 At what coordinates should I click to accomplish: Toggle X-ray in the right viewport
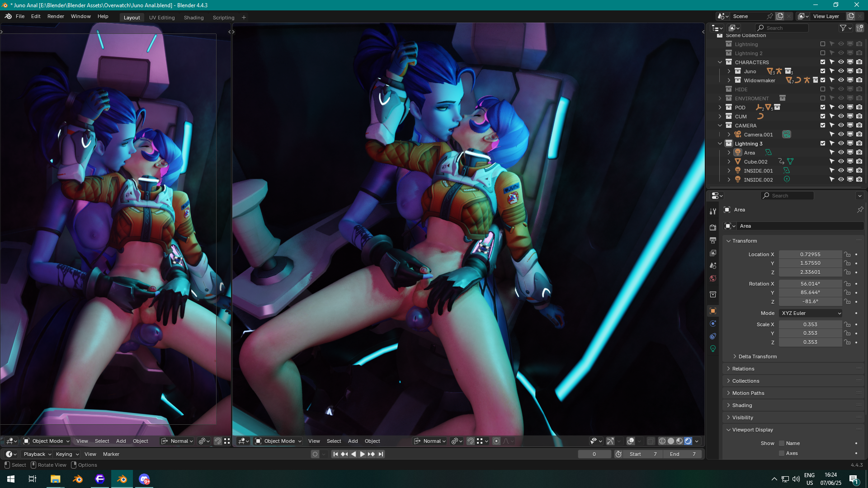pyautogui.click(x=651, y=441)
